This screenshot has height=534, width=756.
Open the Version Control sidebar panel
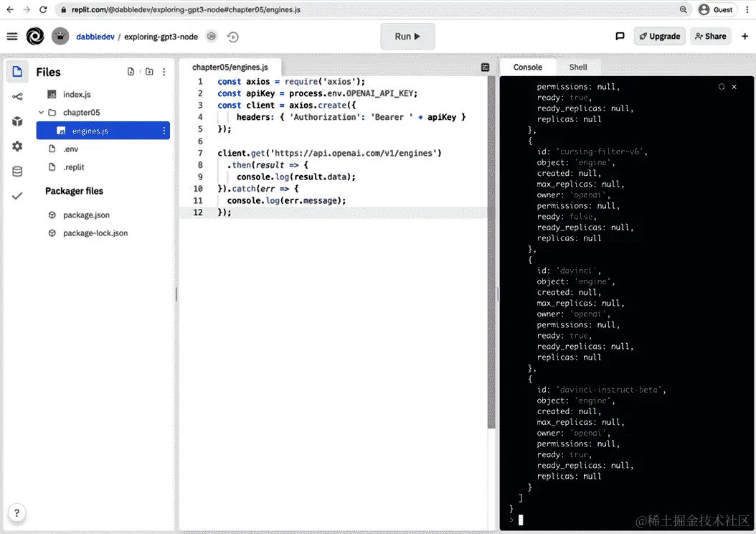click(16, 96)
